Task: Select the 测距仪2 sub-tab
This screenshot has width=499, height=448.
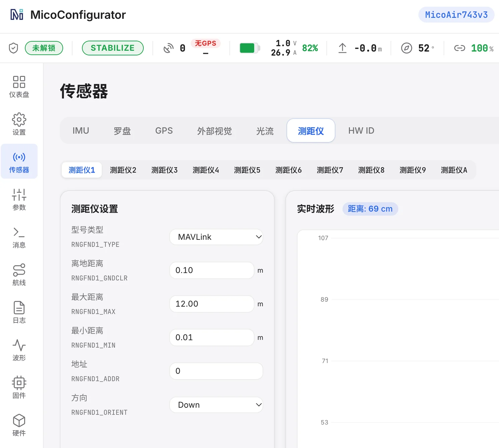Action: point(123,170)
